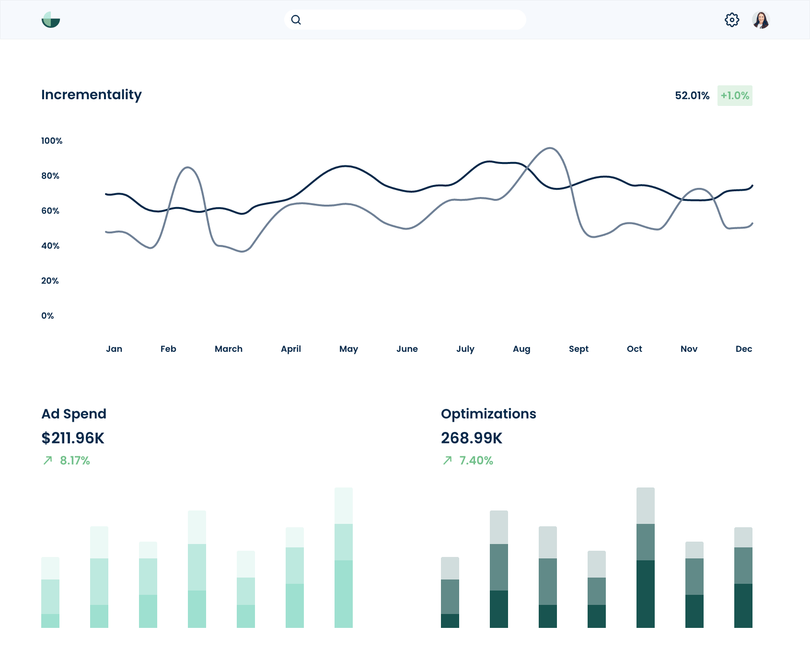Open the Ad Spend section heading

coord(74,414)
